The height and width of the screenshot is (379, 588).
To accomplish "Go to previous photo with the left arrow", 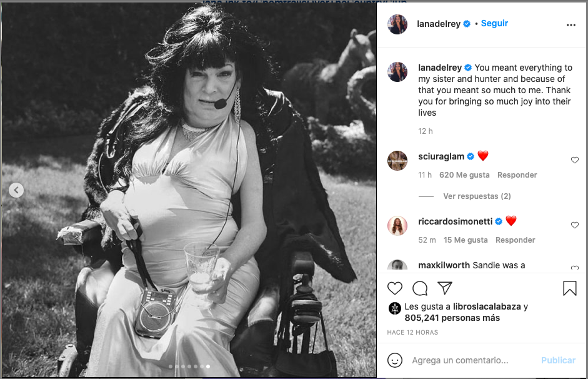I will pos(16,189).
